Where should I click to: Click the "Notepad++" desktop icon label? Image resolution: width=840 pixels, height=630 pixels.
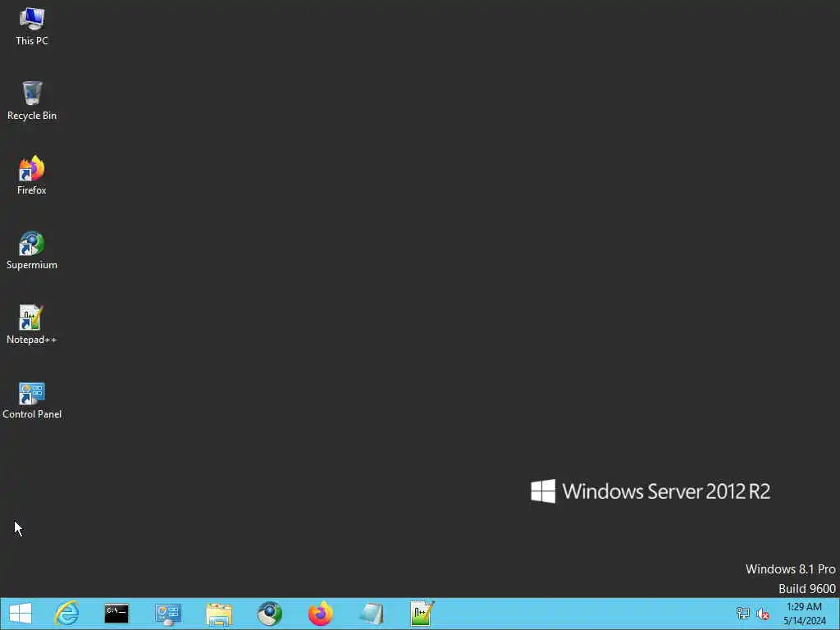(x=32, y=340)
